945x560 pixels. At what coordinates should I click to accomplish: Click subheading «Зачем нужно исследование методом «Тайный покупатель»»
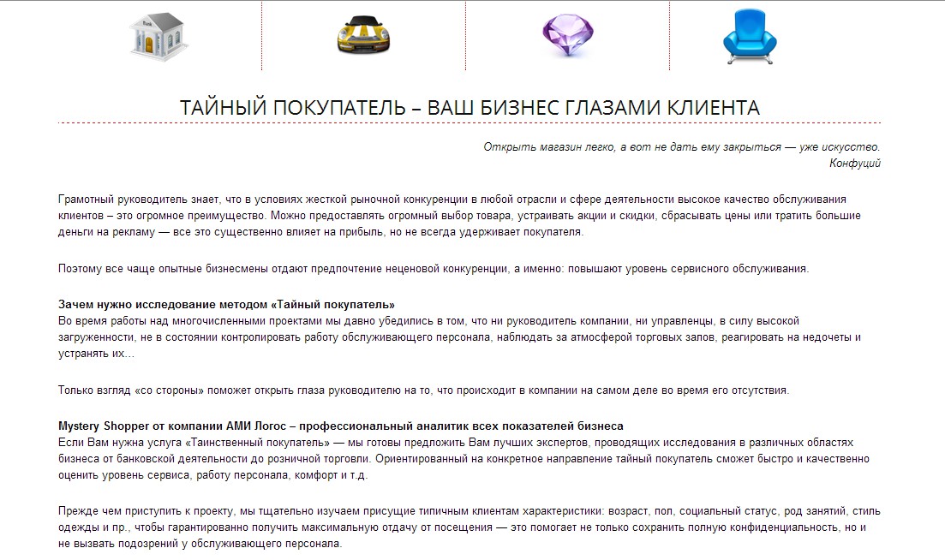tap(226, 305)
